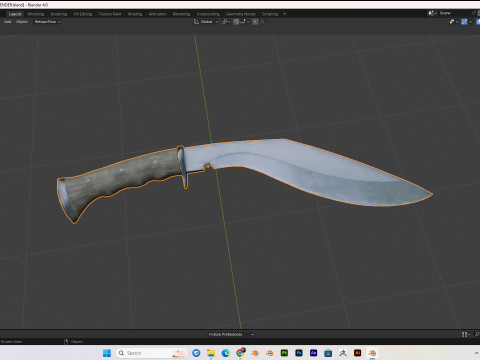Switch to the Compositing workspace tab
The height and width of the screenshot is (360, 480).
click(x=208, y=14)
